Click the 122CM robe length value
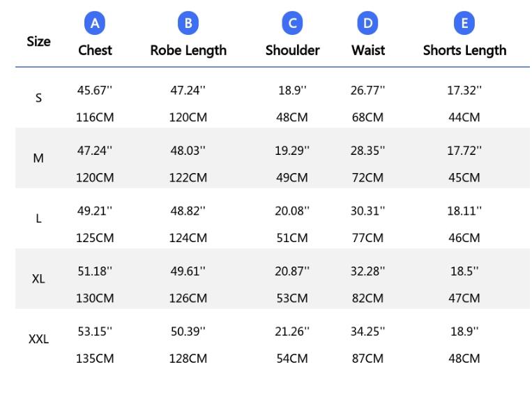 pyautogui.click(x=188, y=177)
